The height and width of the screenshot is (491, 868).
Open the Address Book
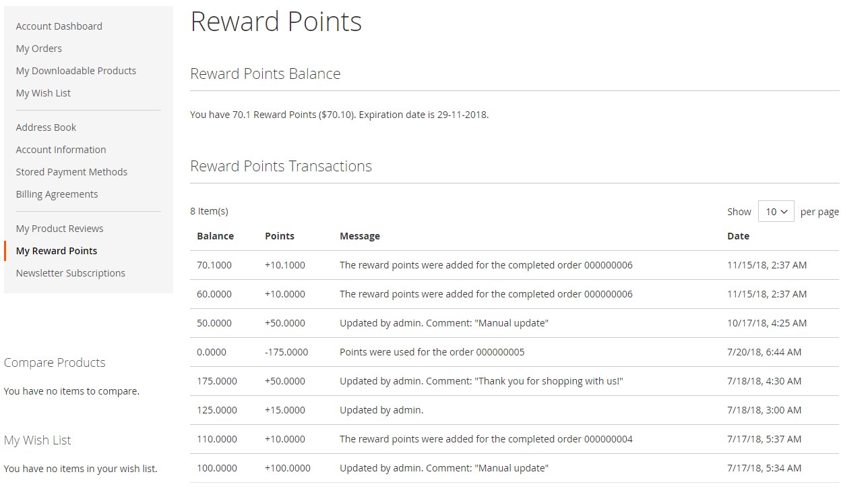click(x=46, y=127)
